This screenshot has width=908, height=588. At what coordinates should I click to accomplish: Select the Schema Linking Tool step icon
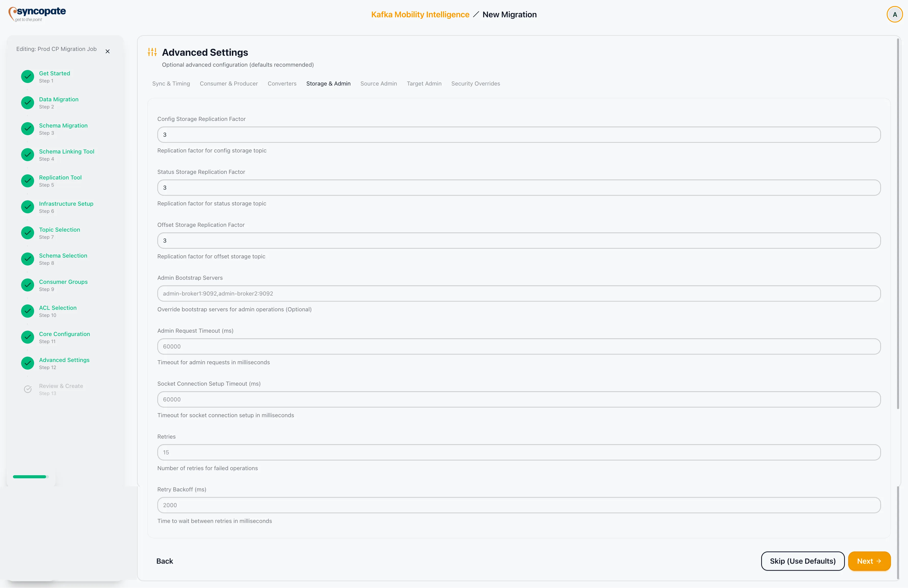pos(27,155)
